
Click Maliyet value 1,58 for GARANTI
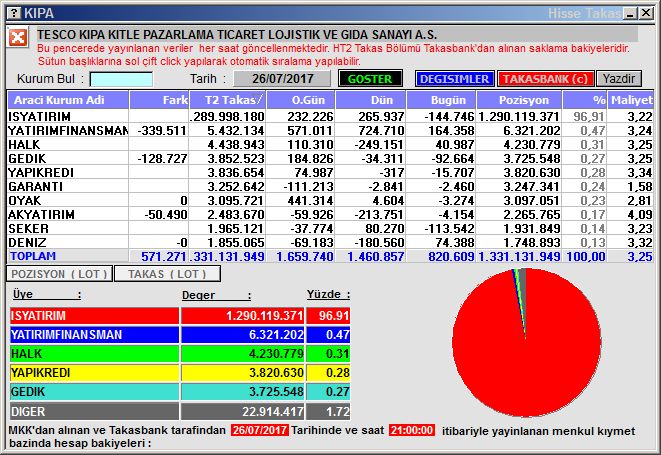pos(640,186)
